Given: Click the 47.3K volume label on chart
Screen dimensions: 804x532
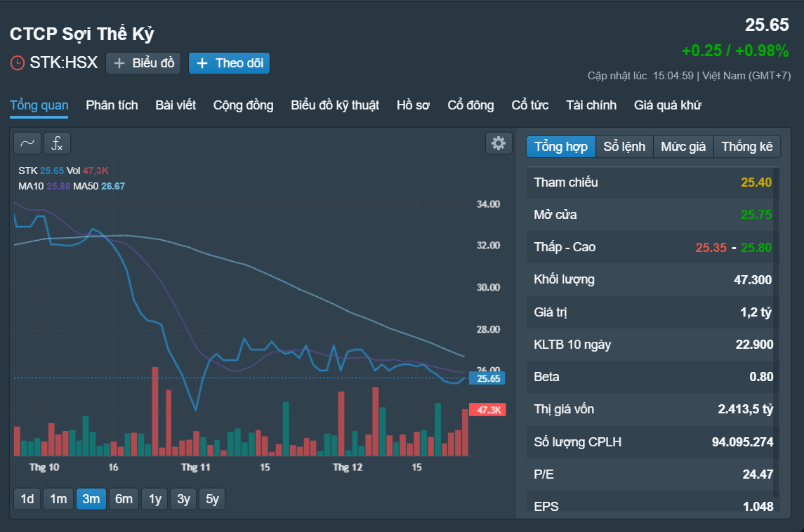Looking at the screenshot, I should tap(487, 410).
